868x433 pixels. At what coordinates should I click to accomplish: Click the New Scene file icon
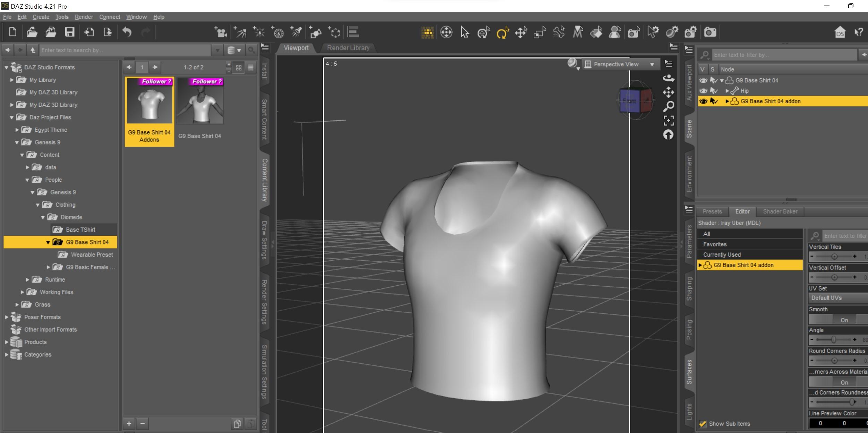point(12,32)
